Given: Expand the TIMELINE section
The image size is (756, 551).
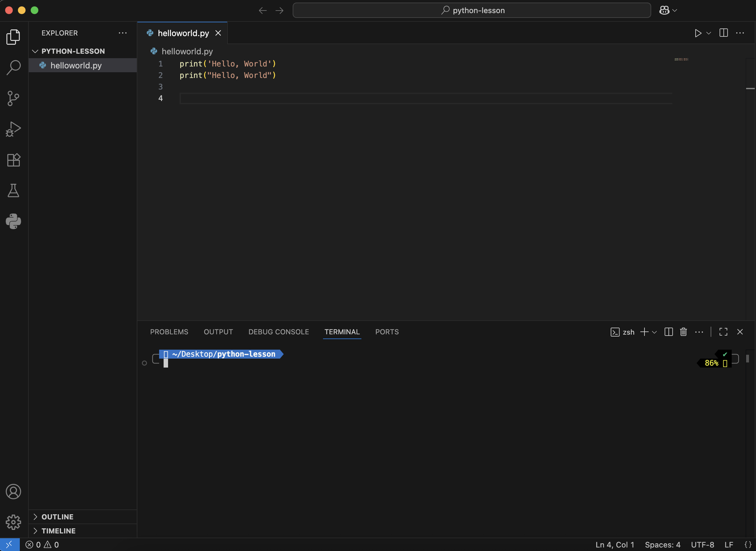Looking at the screenshot, I should [x=83, y=531].
